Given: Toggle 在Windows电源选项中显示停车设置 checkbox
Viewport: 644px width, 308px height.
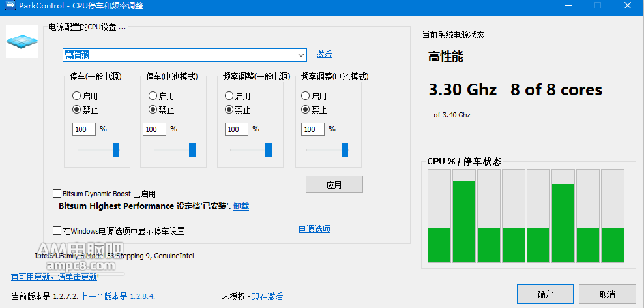Looking at the screenshot, I should pyautogui.click(x=57, y=231).
